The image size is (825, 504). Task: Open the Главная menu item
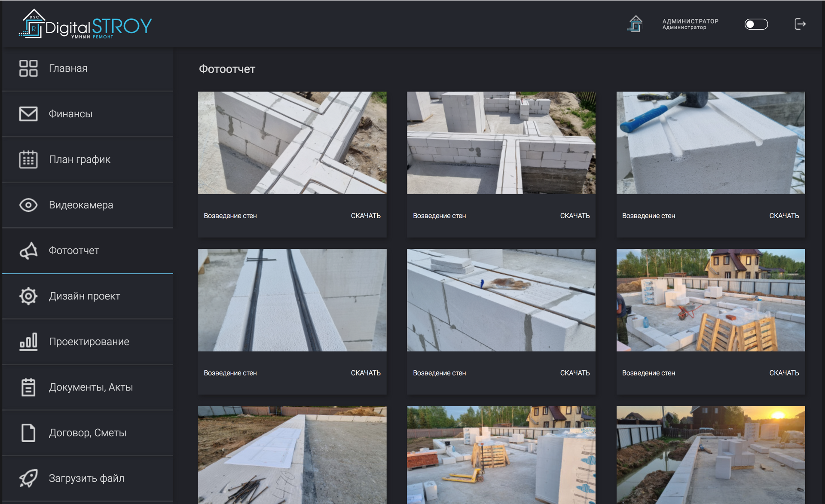coord(88,68)
